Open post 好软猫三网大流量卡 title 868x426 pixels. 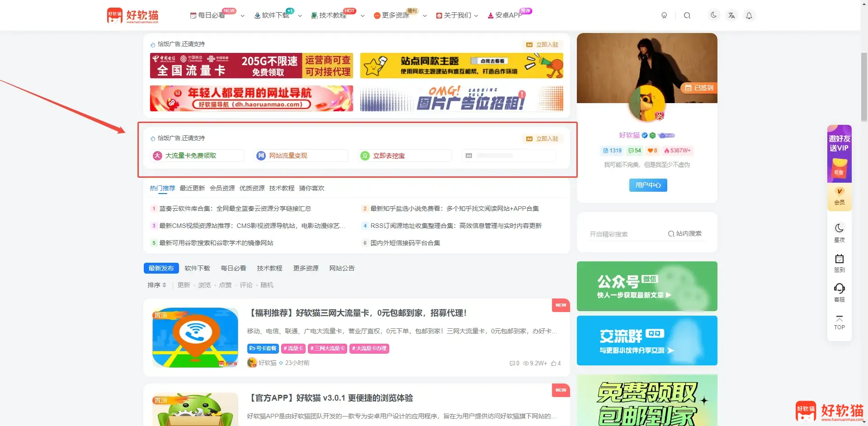[358, 313]
